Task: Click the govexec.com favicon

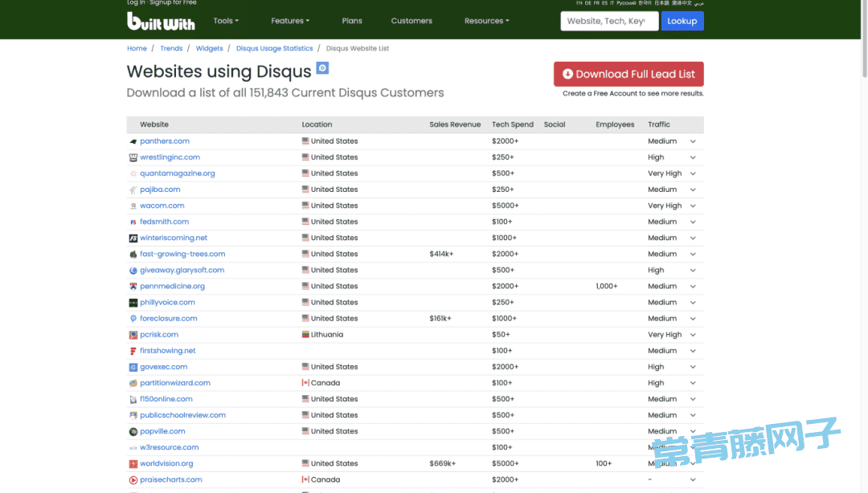Action: pos(133,367)
